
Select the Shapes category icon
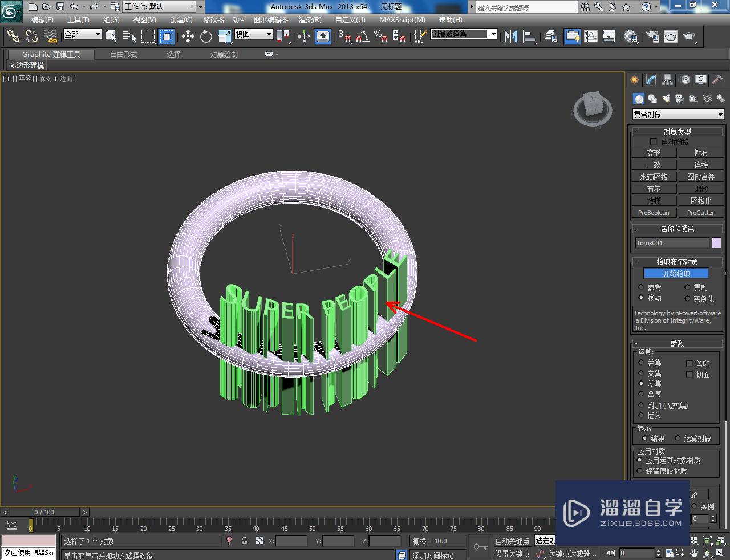coord(652,98)
